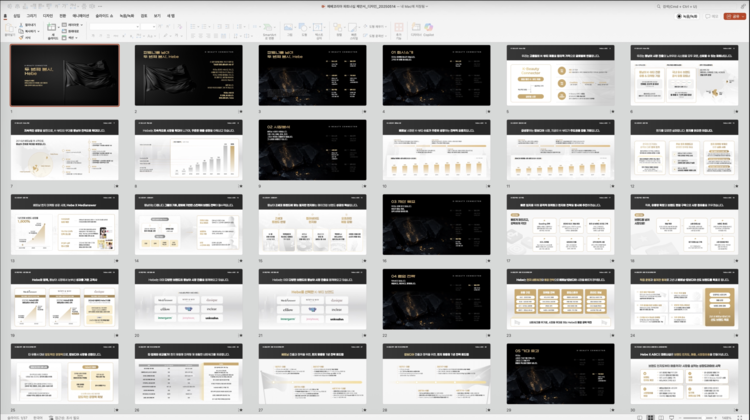Click the numbered list icon
This screenshot has height=420, width=750.
pos(204,27)
